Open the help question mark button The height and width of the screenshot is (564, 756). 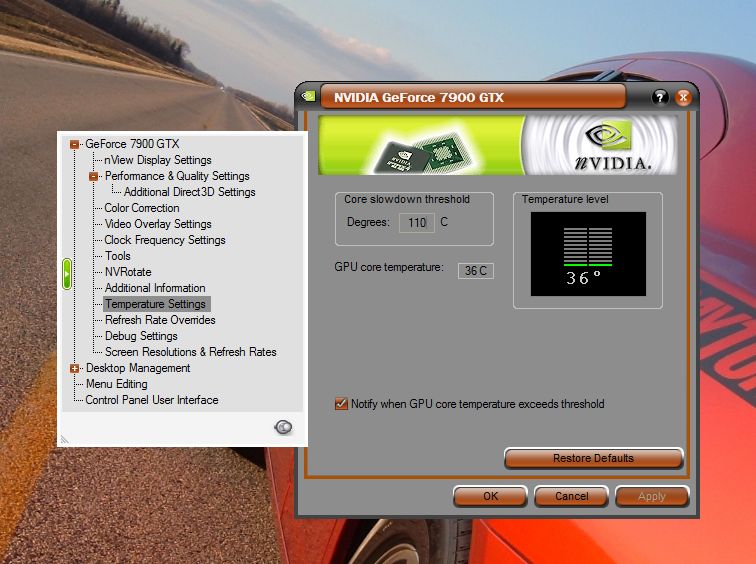[x=660, y=97]
